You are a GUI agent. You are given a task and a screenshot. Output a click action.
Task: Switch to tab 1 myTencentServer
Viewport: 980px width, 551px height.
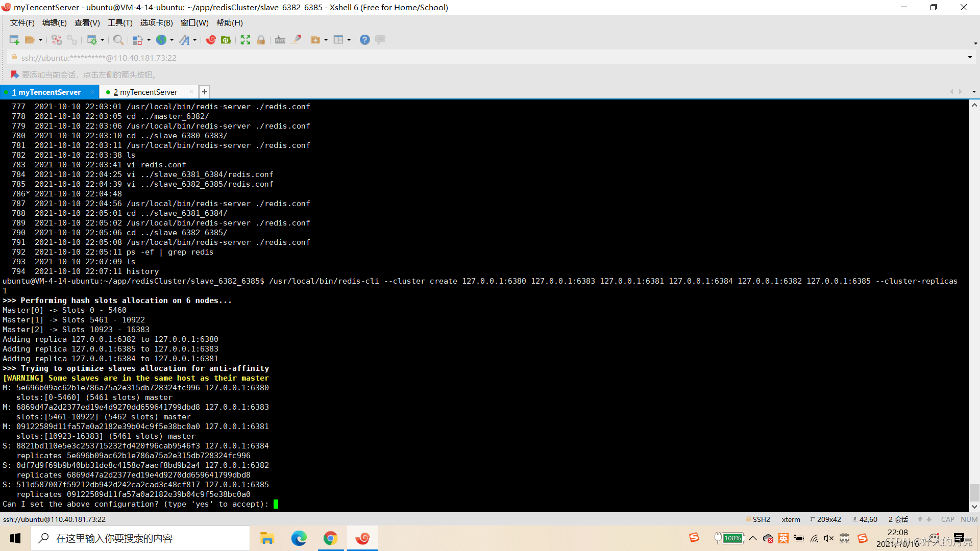pos(46,92)
